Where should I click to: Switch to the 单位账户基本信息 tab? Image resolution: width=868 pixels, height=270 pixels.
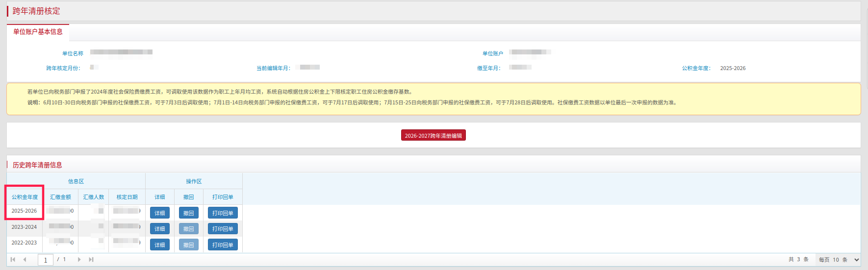pyautogui.click(x=38, y=32)
